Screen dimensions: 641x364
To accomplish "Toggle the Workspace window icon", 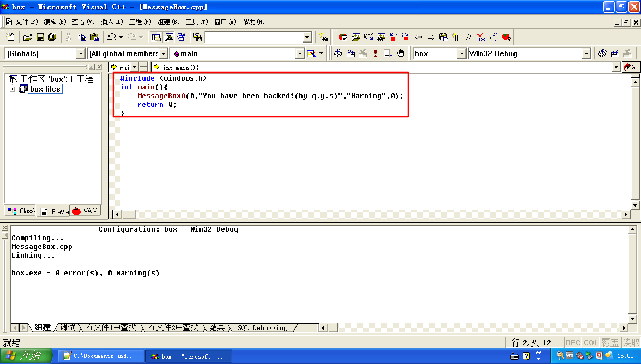I will point(156,37).
